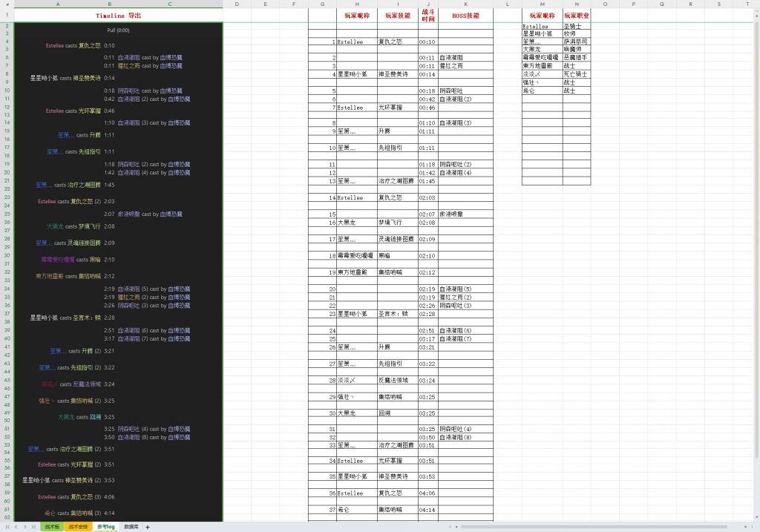This screenshot has height=532, width=760.
Task: Click the Timeline 导出 title cell
Action: click(118, 15)
